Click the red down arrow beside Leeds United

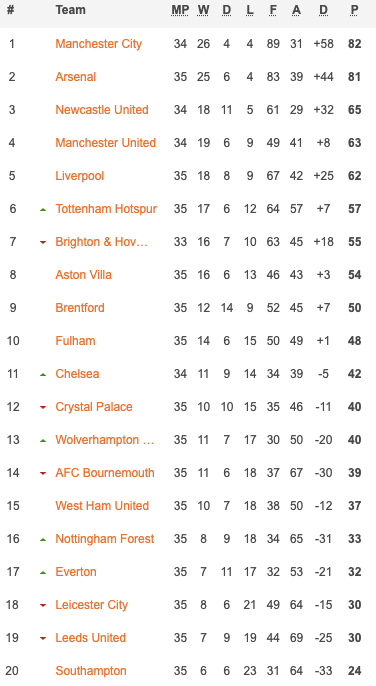[43, 639]
